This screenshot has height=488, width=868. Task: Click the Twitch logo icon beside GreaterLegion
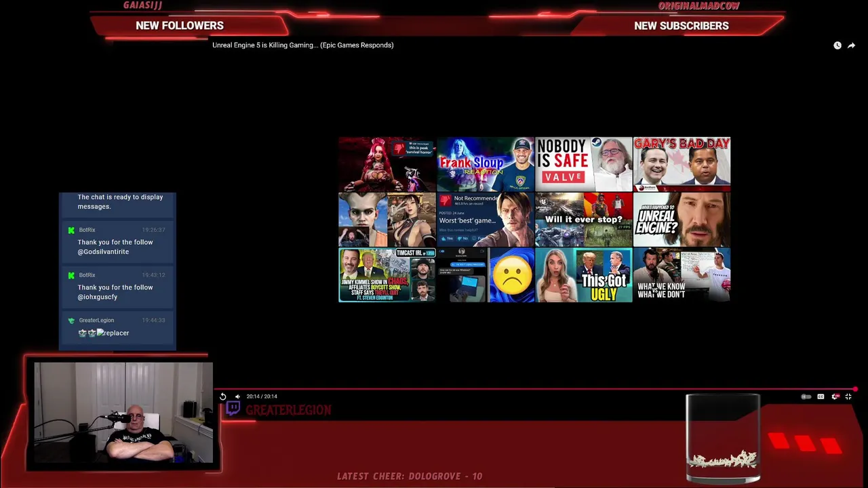pyautogui.click(x=233, y=408)
